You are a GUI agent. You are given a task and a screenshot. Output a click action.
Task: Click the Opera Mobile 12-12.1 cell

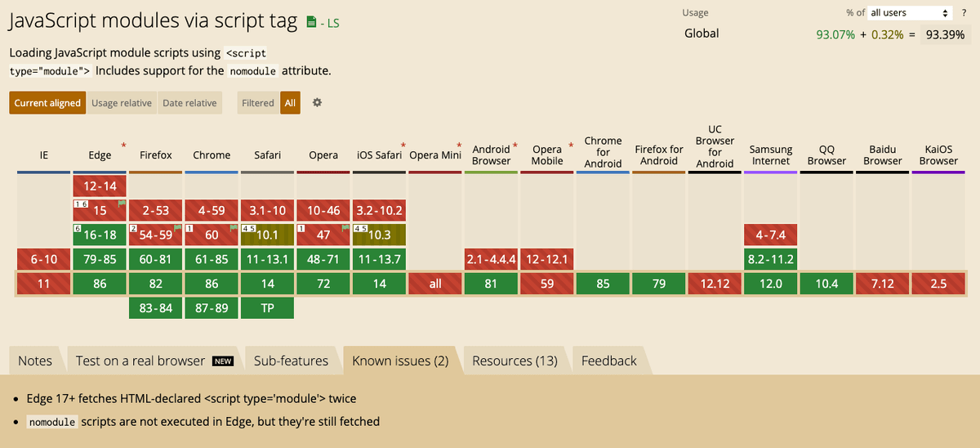[x=547, y=259]
